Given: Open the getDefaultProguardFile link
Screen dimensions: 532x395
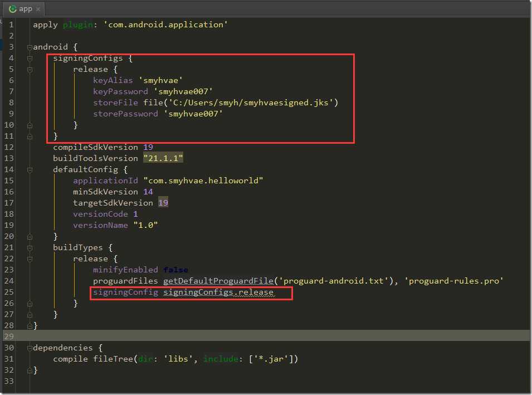Looking at the screenshot, I should 218,281.
